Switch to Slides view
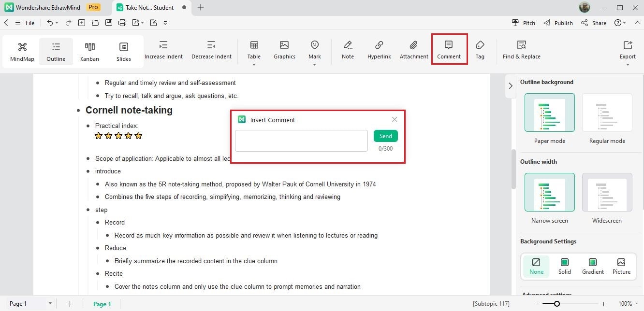Viewport: 644px width, 311px height. tap(124, 51)
